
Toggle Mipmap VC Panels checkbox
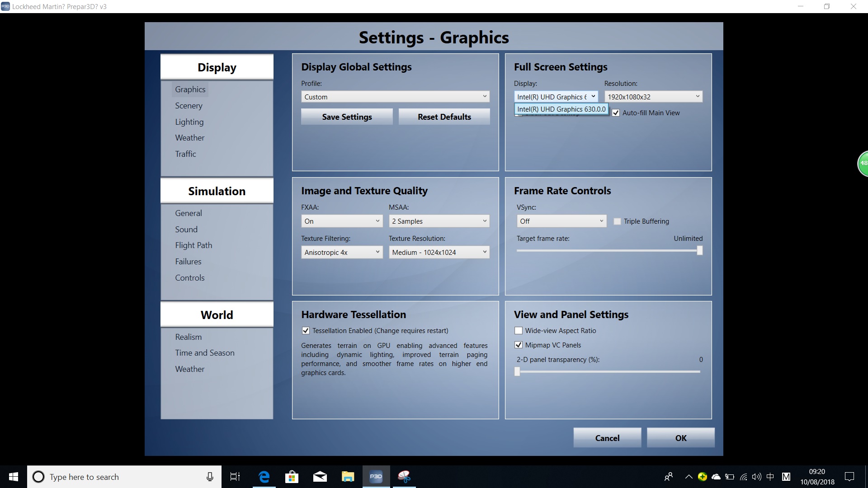(518, 344)
